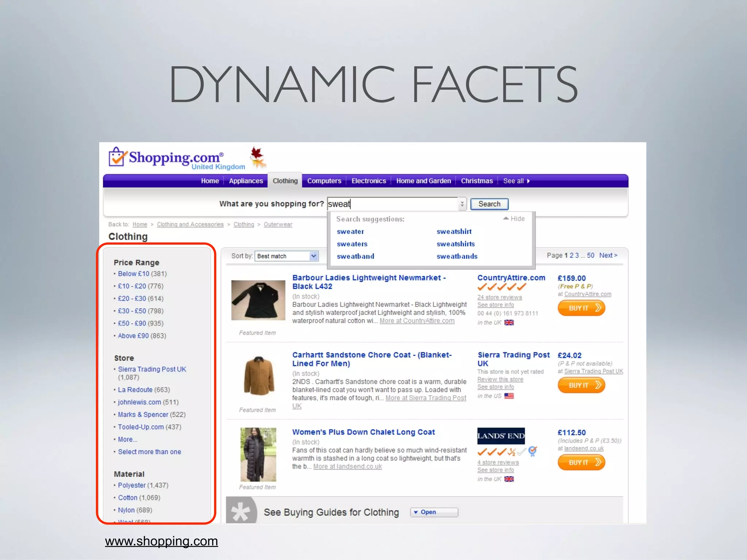Click the autumn leaf icon beside the logo
Screen dimensions: 747x560
(x=258, y=157)
